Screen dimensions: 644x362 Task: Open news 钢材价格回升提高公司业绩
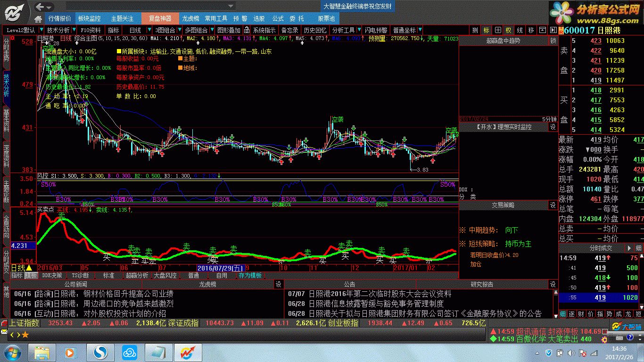[128, 294]
